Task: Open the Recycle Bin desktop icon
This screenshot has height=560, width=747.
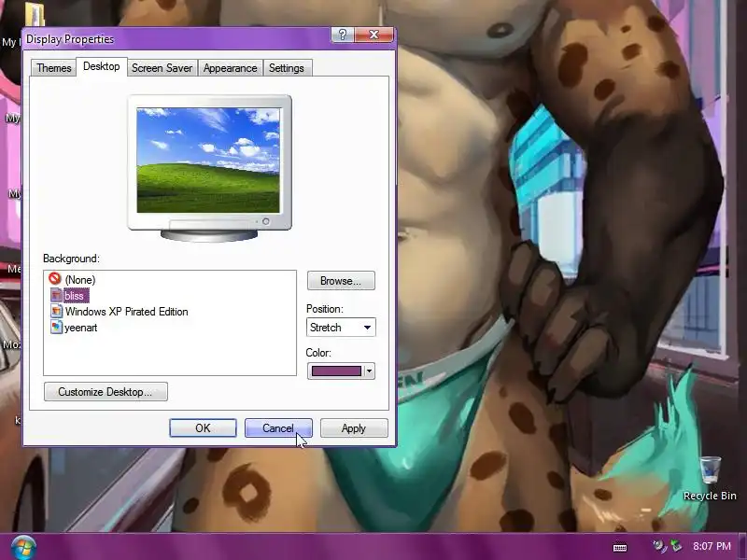Action: pyautogui.click(x=710, y=479)
